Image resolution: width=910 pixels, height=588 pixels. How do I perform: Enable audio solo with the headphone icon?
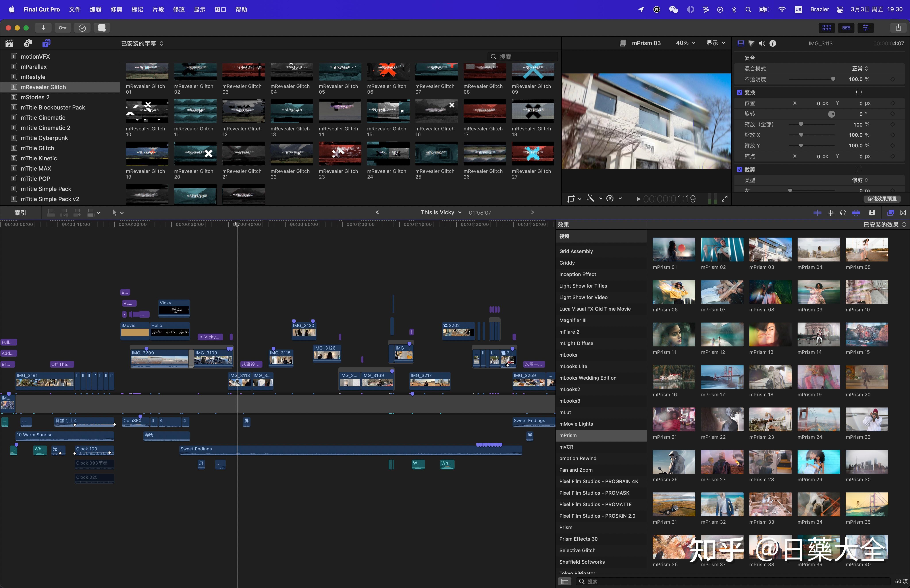point(843,213)
